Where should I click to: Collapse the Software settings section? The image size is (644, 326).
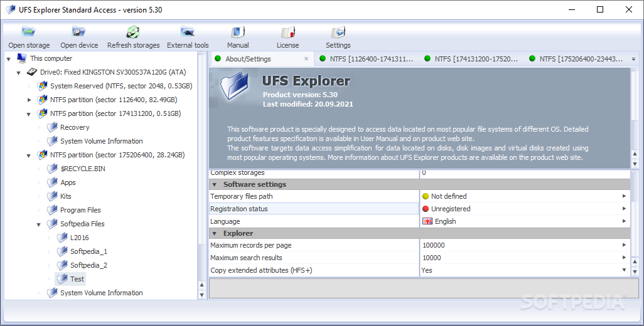[215, 184]
